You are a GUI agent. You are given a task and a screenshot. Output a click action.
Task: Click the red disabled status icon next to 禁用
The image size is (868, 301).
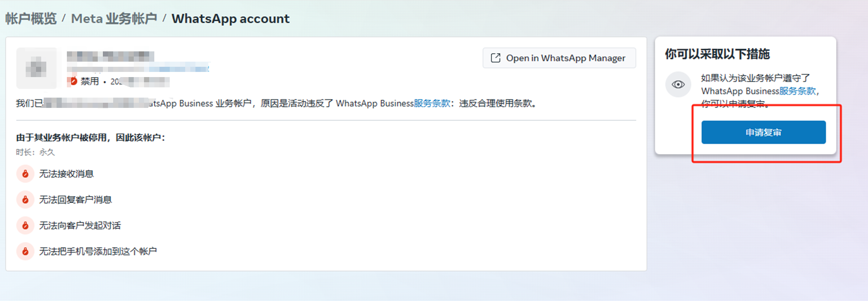pos(73,81)
